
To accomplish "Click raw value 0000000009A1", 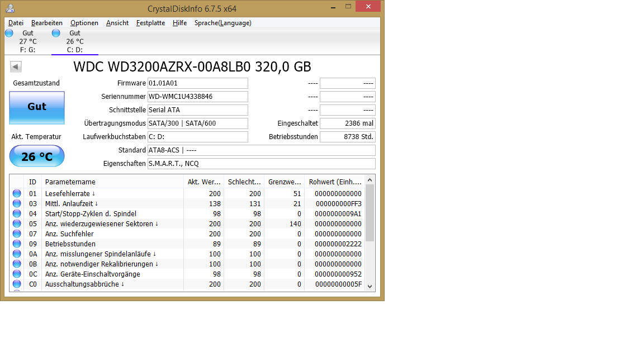I will tap(338, 213).
